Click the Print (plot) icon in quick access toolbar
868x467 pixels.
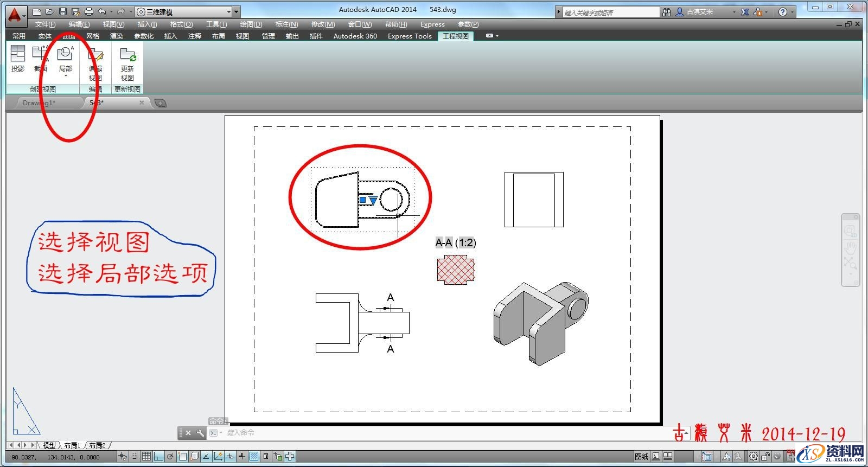[89, 11]
